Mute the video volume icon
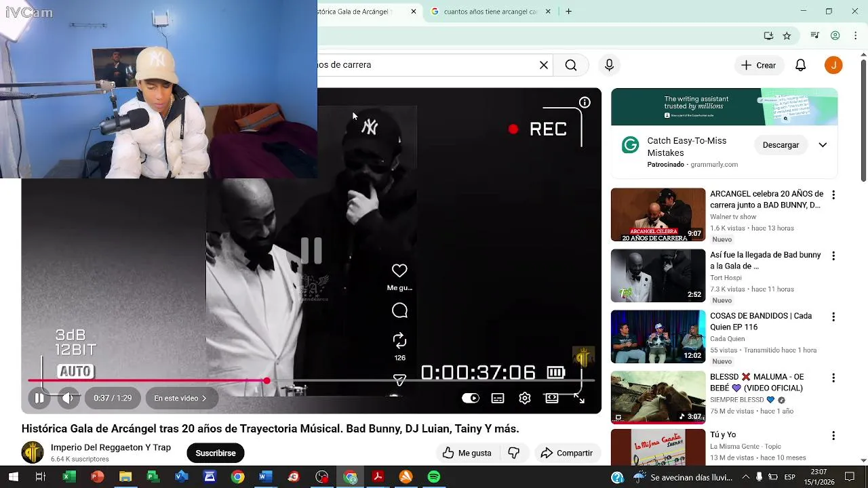 click(68, 398)
